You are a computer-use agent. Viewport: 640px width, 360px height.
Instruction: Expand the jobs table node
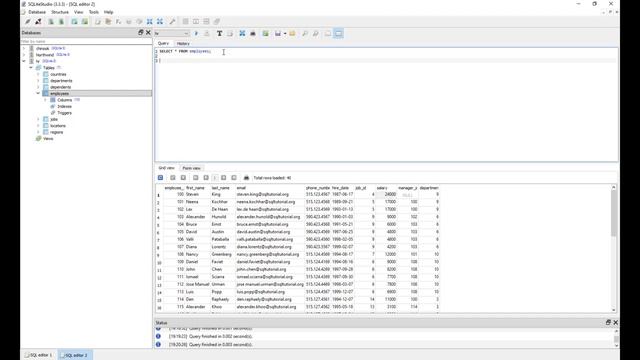38,119
